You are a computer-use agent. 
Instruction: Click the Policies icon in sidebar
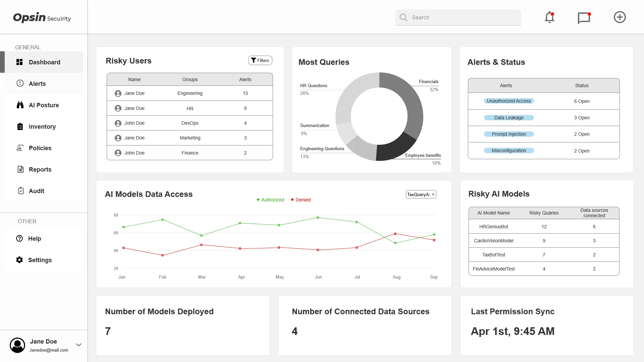[20, 148]
